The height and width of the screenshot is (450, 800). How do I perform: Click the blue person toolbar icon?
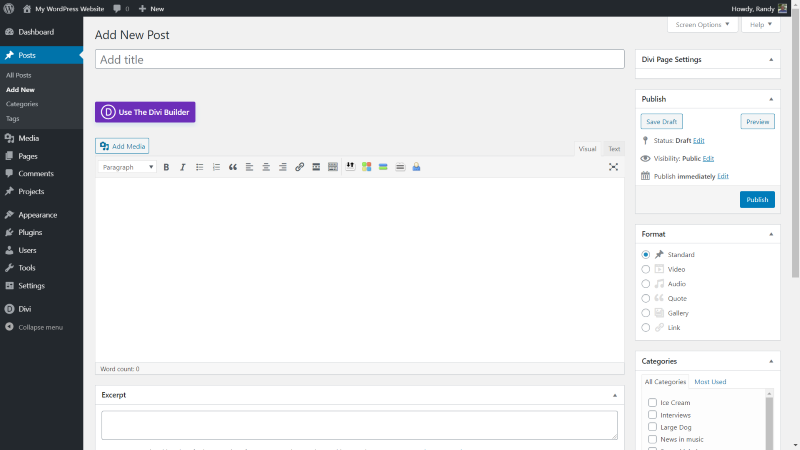coord(416,167)
